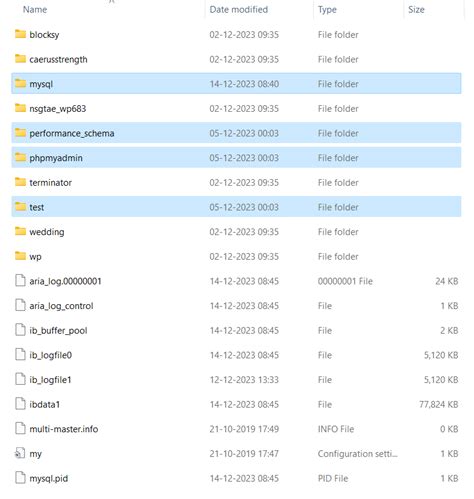Image resolution: width=474 pixels, height=499 pixels.
Task: Click the 21-10-2019 17:49 date
Action: 244,429
